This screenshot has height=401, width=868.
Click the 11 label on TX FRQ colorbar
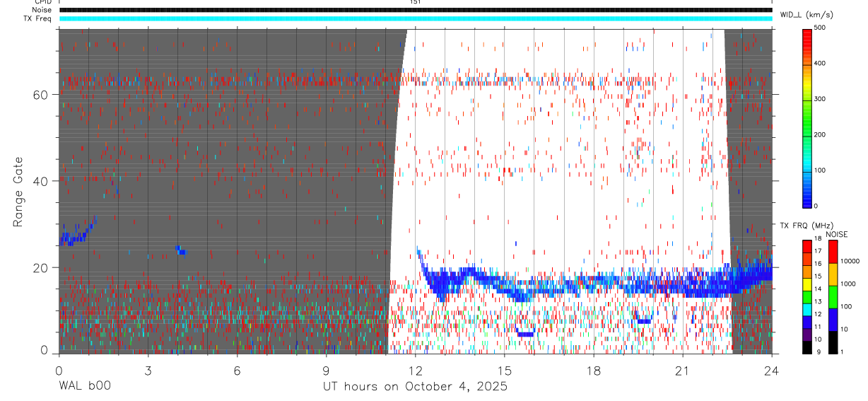point(819,327)
